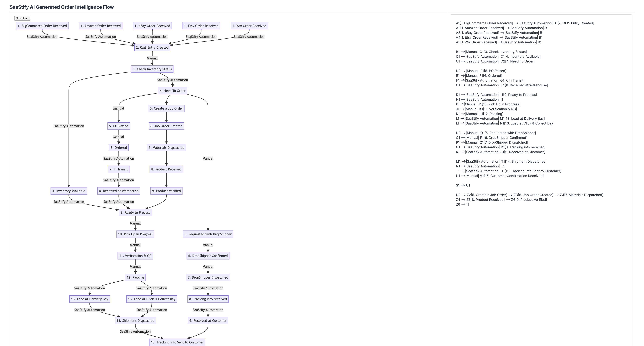The image size is (644, 346).
Task: Select the Check Inventory Status node
Action: 152,69
